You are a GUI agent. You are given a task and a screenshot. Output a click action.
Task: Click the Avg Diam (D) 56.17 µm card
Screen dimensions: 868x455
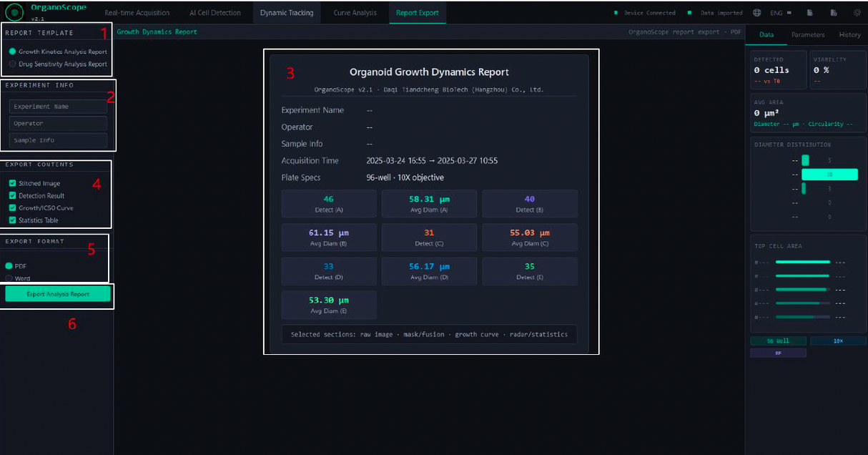pos(429,270)
